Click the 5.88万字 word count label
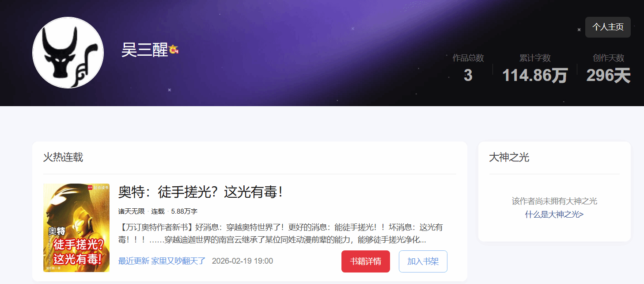This screenshot has height=284, width=644. click(x=184, y=211)
